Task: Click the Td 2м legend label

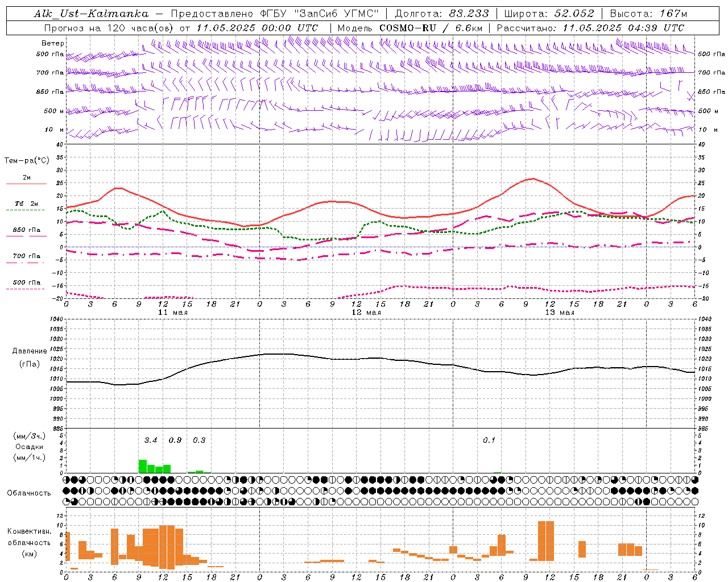Action: point(27,203)
